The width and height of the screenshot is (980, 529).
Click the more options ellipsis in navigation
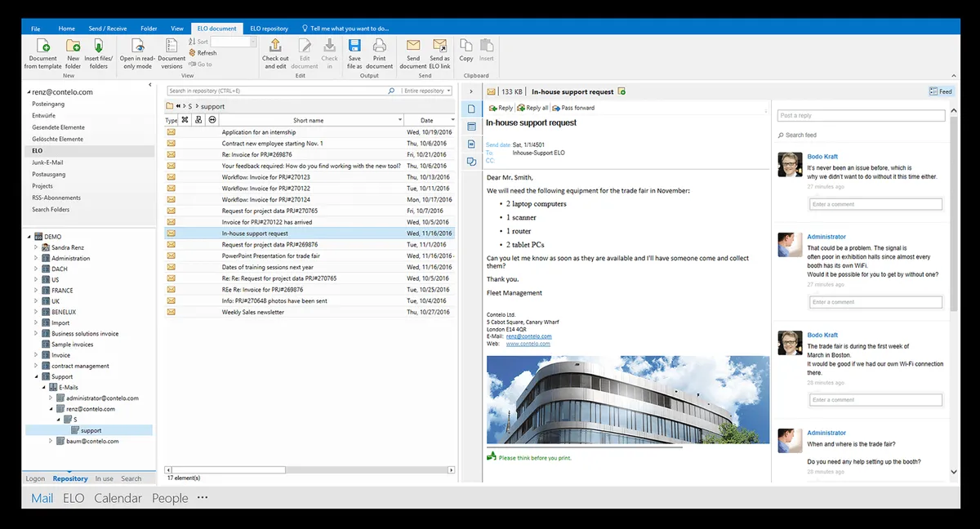pos(203,497)
